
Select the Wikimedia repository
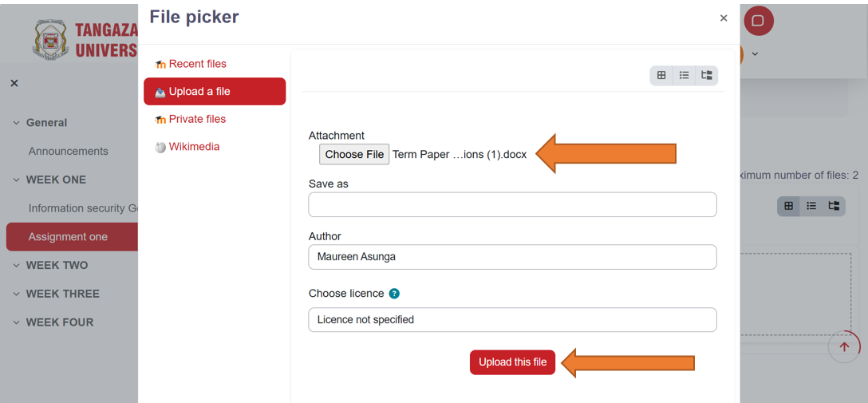(187, 148)
